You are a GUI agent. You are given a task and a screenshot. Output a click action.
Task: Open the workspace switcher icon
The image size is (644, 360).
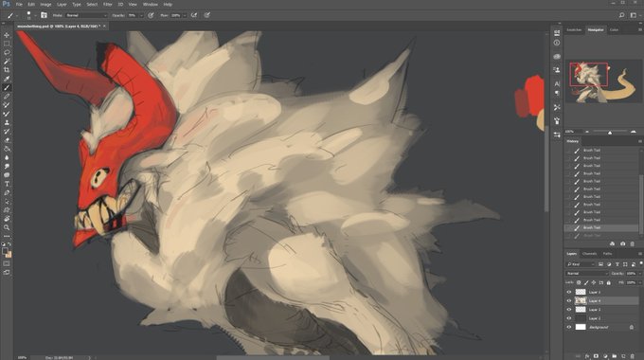pos(633,15)
